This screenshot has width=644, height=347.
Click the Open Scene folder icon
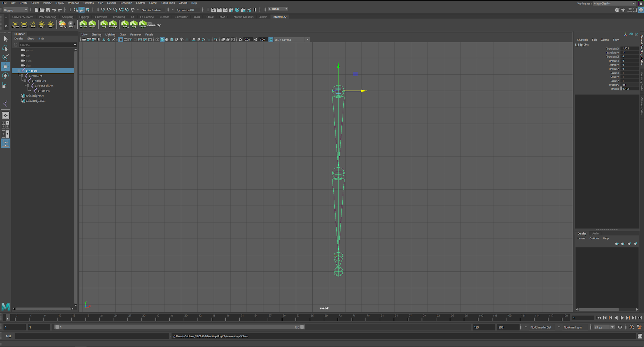[42, 10]
